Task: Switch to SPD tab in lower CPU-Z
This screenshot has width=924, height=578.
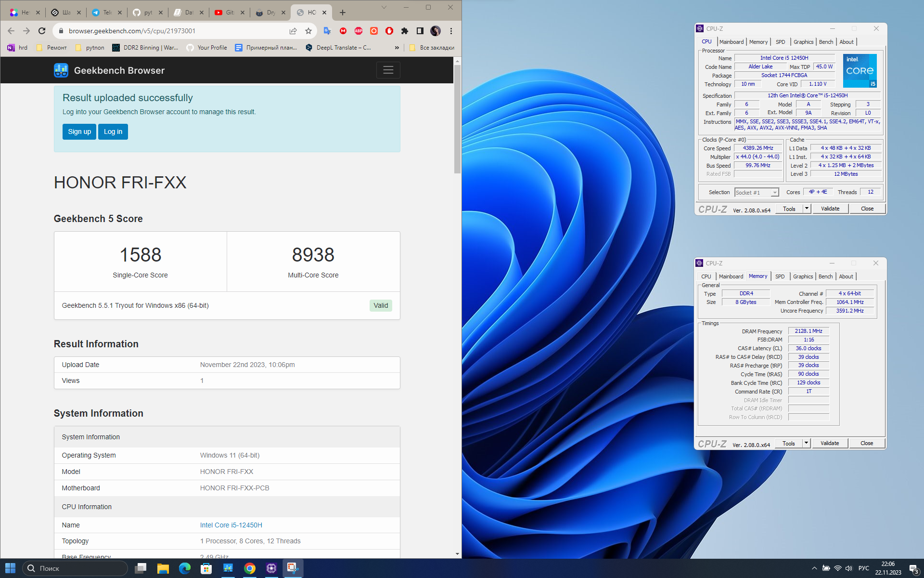Action: coord(780,276)
